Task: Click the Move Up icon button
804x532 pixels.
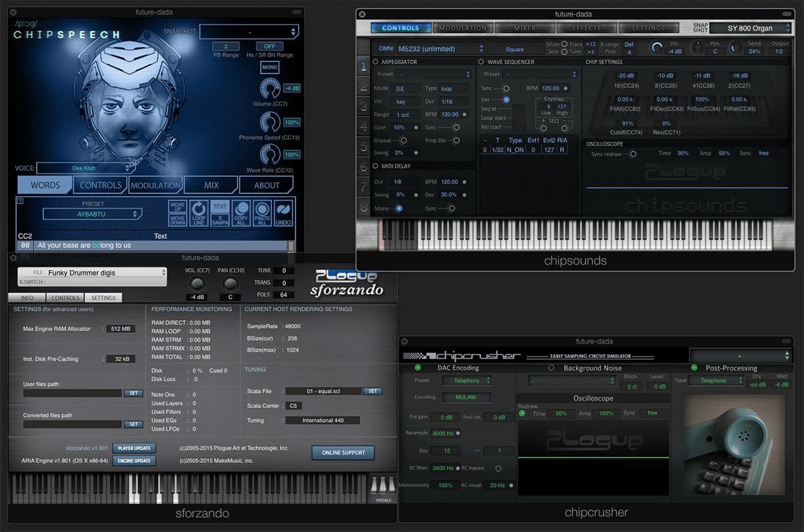Action: point(178,206)
